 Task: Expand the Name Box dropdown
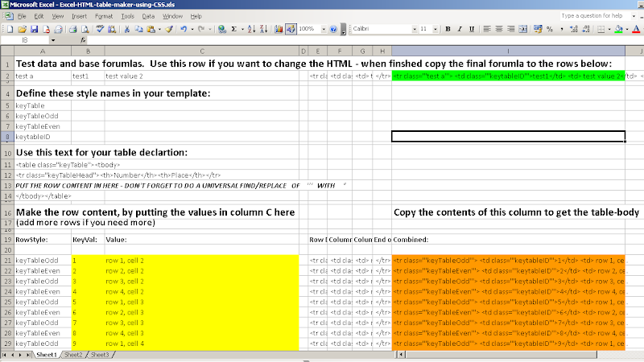point(52,40)
